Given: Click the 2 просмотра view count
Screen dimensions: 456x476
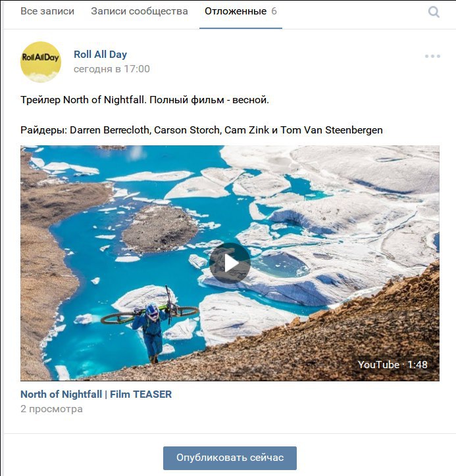Looking at the screenshot, I should (51, 409).
